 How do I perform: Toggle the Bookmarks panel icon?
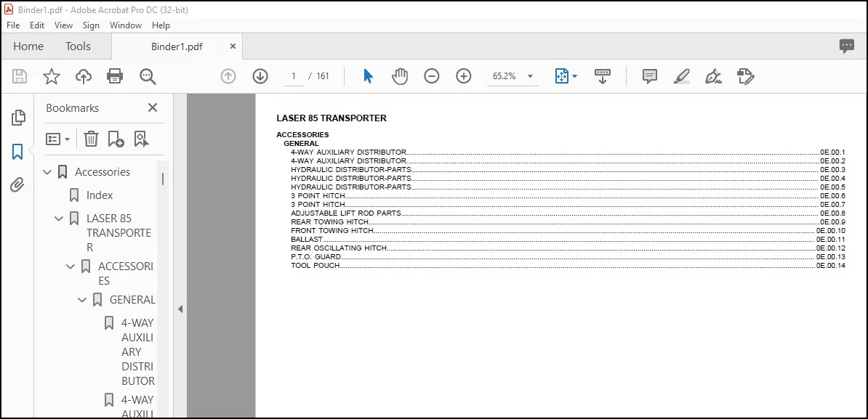click(x=17, y=152)
